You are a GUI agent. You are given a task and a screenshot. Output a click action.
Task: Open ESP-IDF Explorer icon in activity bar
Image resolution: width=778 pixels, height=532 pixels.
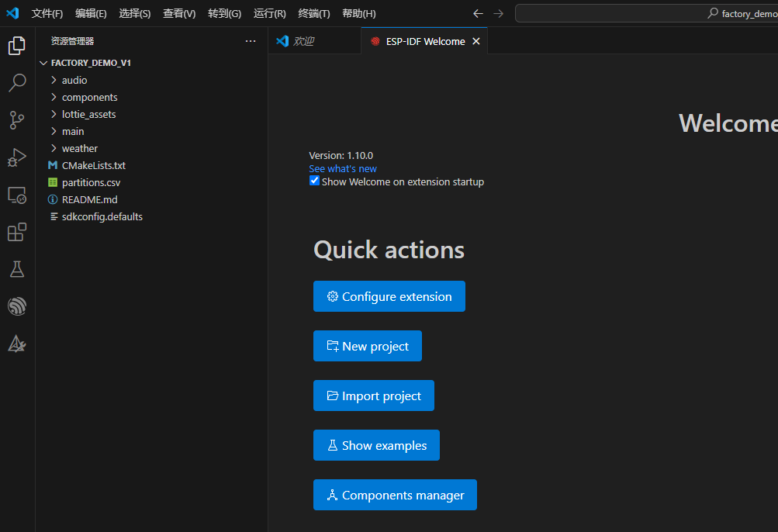[17, 306]
